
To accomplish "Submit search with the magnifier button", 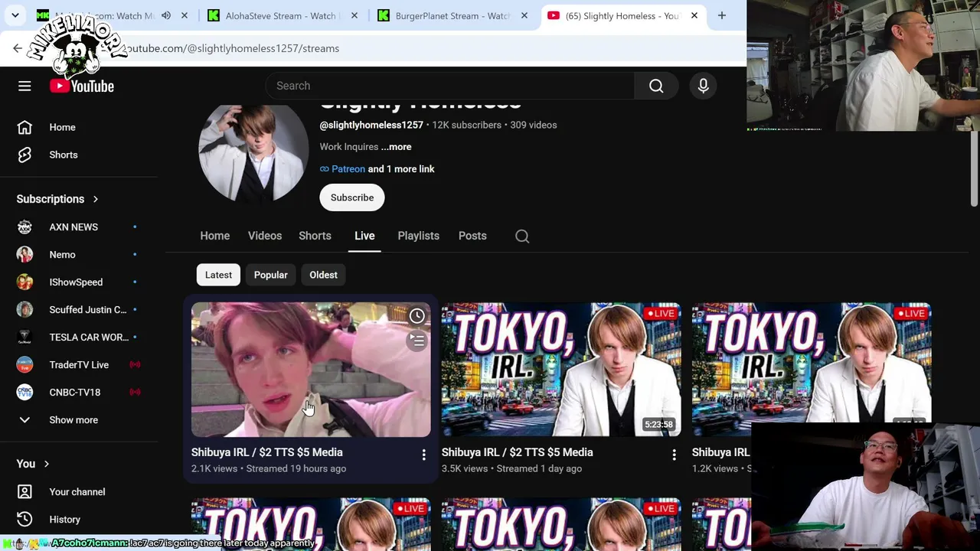I will pyautogui.click(x=656, y=86).
